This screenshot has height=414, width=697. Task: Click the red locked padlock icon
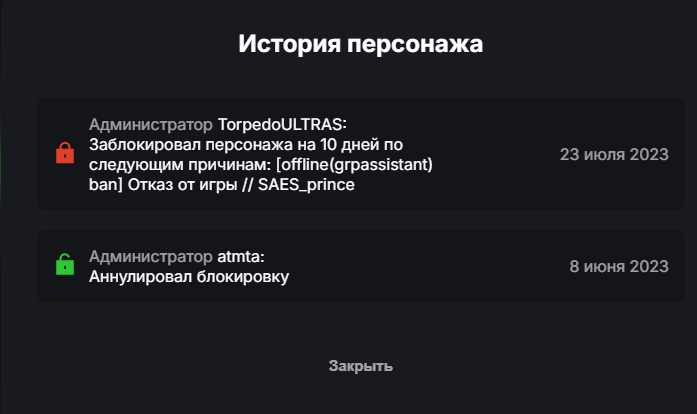click(x=64, y=154)
